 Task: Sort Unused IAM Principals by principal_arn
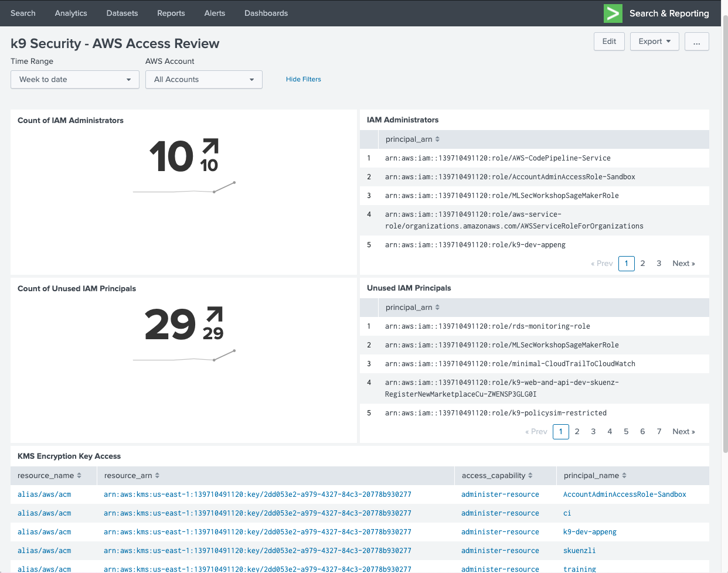tap(413, 308)
